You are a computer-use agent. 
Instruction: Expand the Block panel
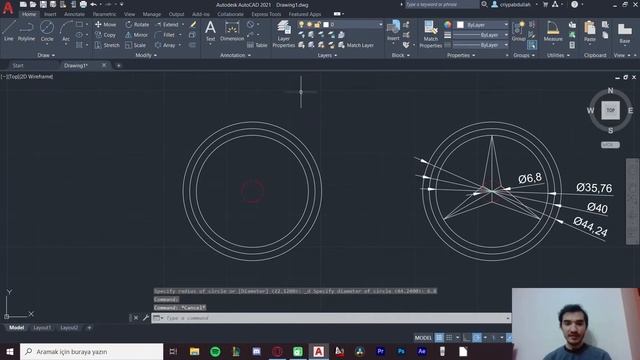[400, 55]
